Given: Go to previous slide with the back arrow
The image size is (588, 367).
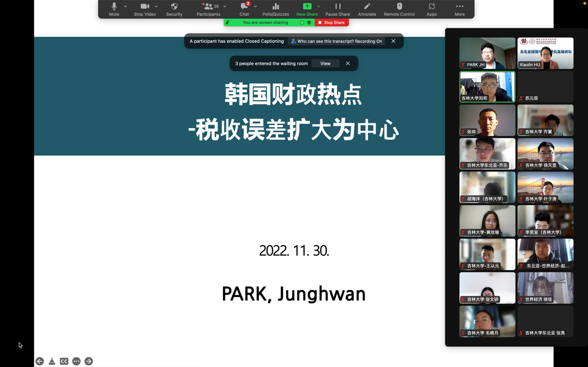Looking at the screenshot, I should tap(40, 361).
